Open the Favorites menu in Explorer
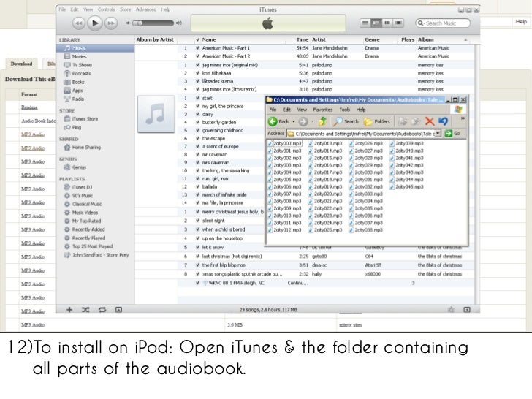This screenshot has width=532, height=399. tap(323, 110)
